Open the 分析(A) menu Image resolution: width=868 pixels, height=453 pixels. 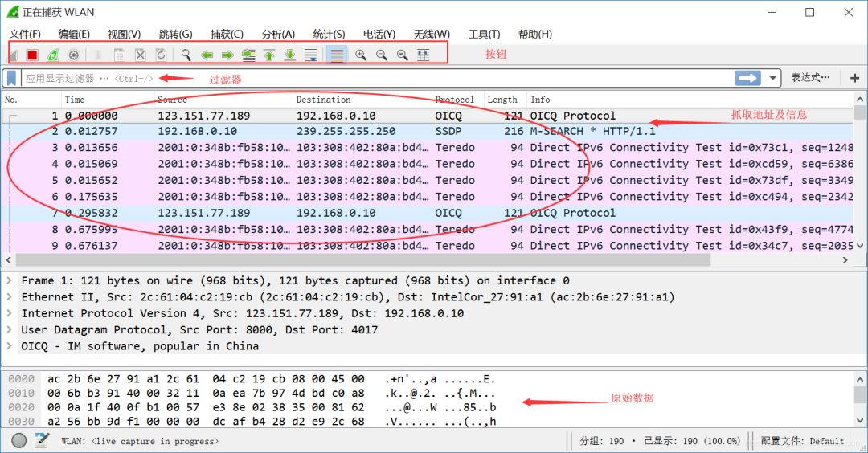278,35
